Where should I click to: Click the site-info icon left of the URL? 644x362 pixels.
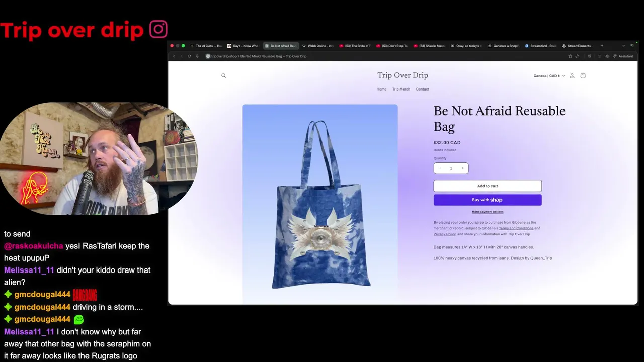[x=208, y=56]
